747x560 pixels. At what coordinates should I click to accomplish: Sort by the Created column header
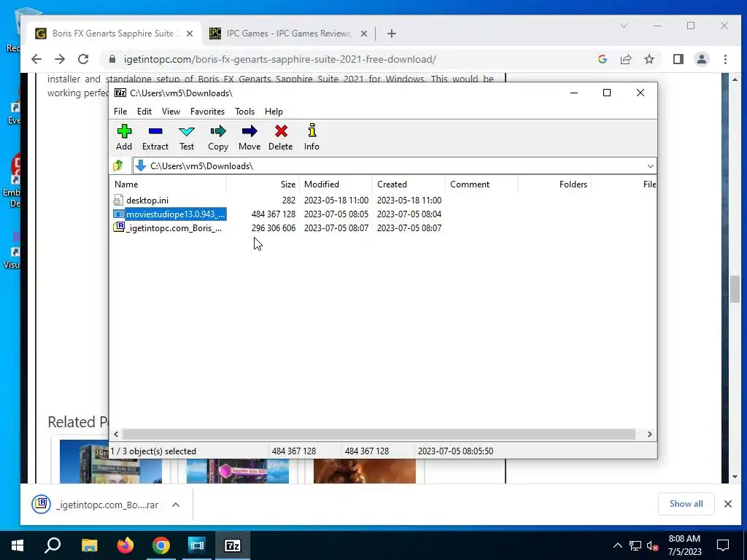[409, 184]
